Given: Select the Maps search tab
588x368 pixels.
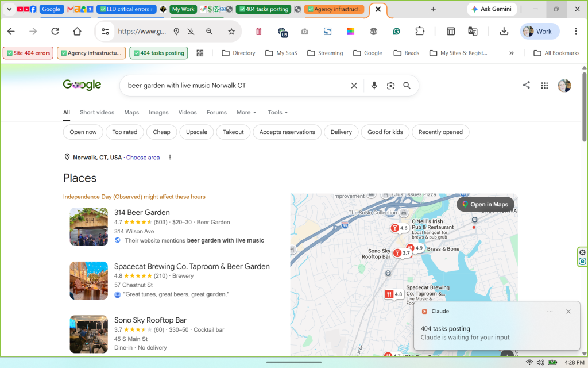Looking at the screenshot, I should point(131,112).
